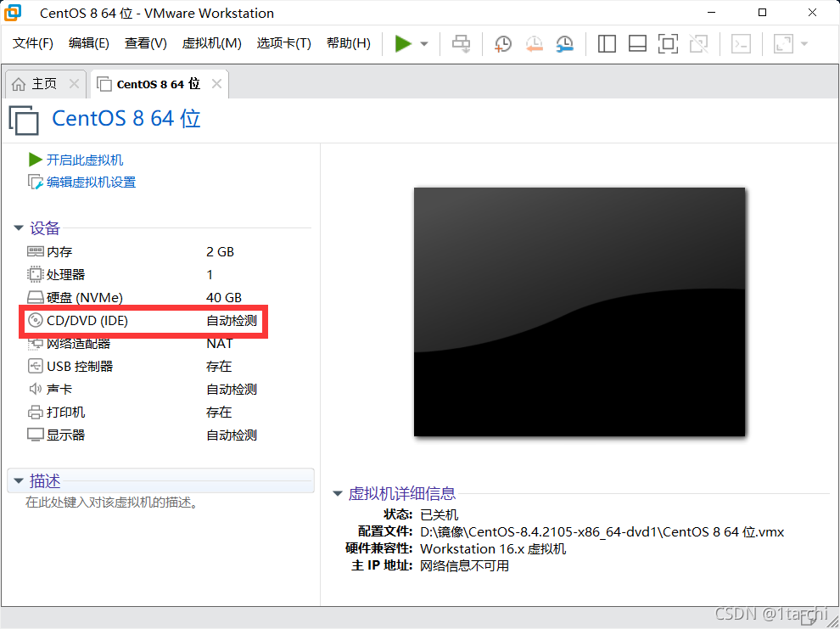Image resolution: width=840 pixels, height=629 pixels.
Task: Click the 内存 memory device icon
Action: pyautogui.click(x=36, y=251)
